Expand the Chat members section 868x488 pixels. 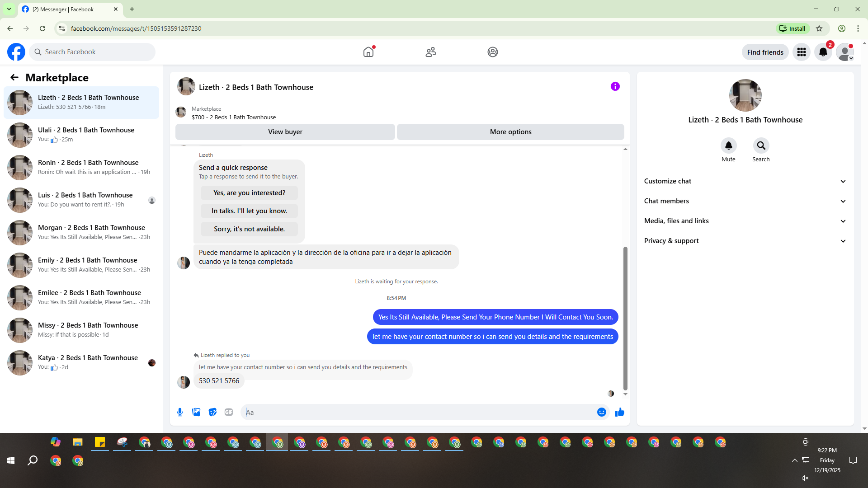[745, 201]
